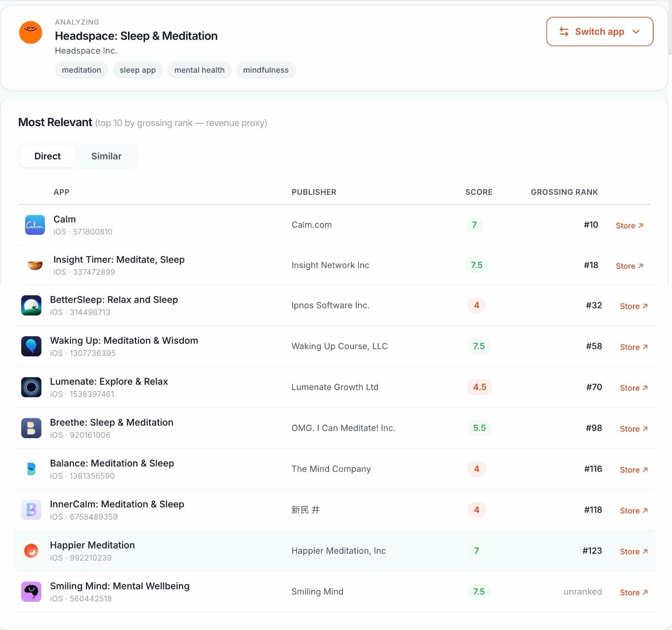Select the mindfulness tag

266,70
